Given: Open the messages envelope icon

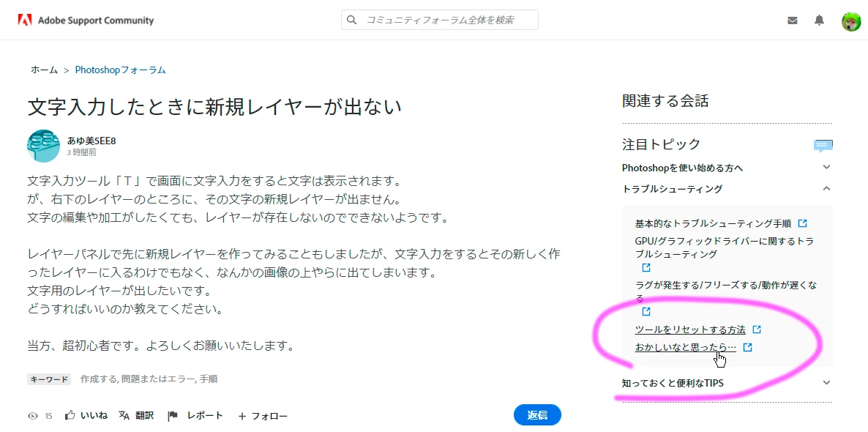Looking at the screenshot, I should (792, 21).
